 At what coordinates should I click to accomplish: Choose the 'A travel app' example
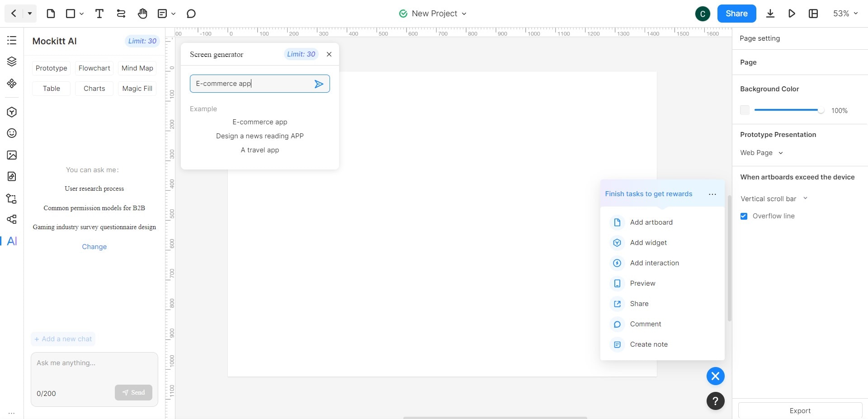(260, 150)
